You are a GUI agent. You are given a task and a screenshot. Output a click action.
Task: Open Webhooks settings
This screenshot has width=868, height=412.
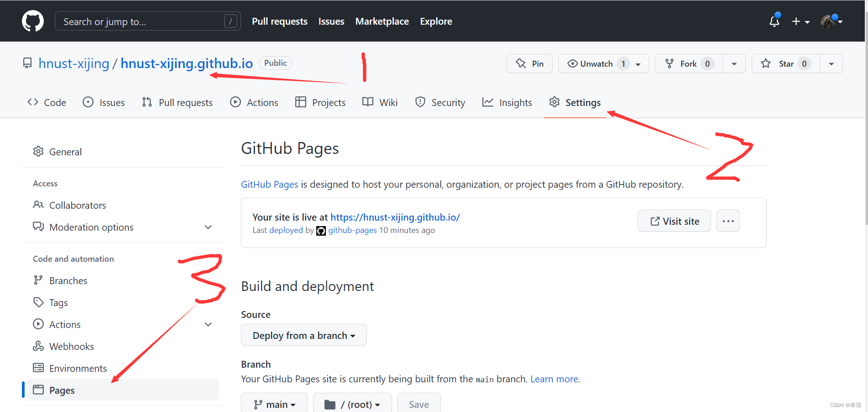(123, 346)
